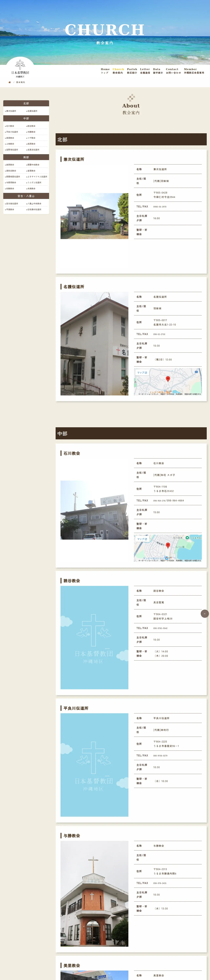Jump to 与勝教会 from sidebar
This screenshot has width=210, height=980.
pyautogui.click(x=31, y=132)
